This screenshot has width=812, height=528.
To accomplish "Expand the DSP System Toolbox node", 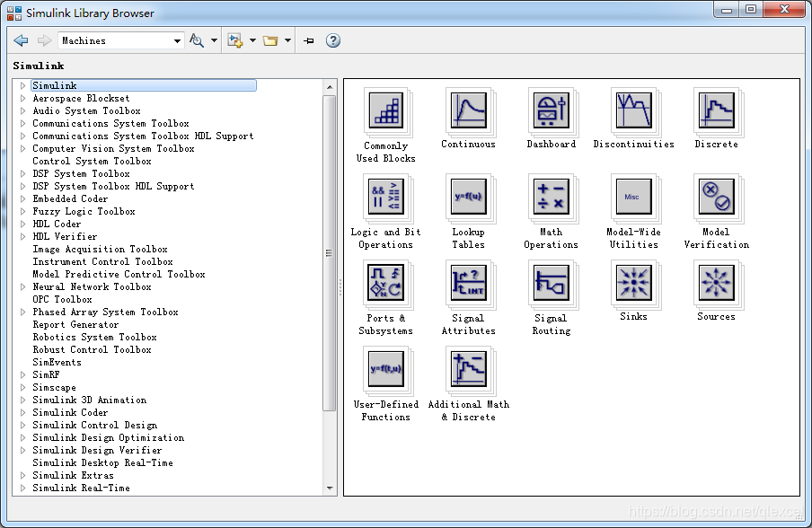I will (x=22, y=173).
